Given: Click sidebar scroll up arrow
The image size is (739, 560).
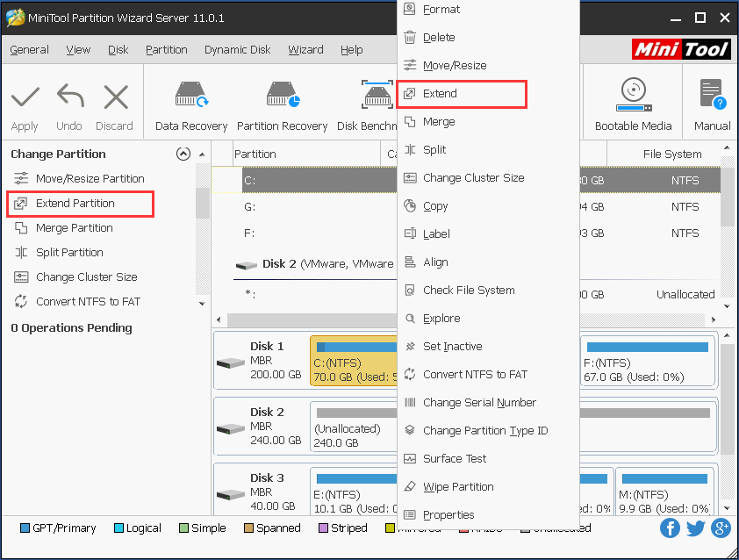Looking at the screenshot, I should coord(202,154).
